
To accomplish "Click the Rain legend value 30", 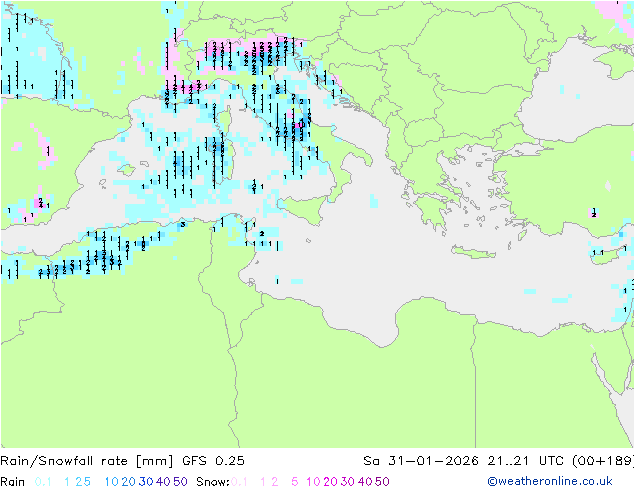I will (x=146, y=482).
